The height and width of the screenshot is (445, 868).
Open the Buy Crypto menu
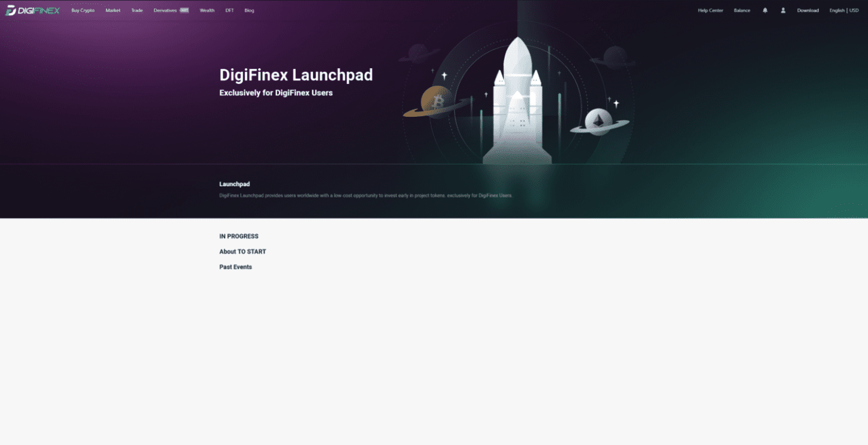tap(83, 10)
